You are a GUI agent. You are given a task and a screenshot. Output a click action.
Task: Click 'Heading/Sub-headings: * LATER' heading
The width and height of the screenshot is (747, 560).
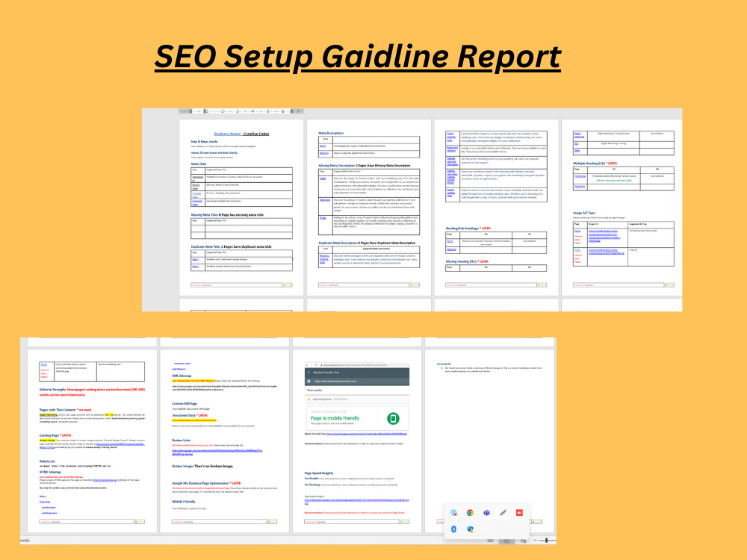click(x=468, y=228)
